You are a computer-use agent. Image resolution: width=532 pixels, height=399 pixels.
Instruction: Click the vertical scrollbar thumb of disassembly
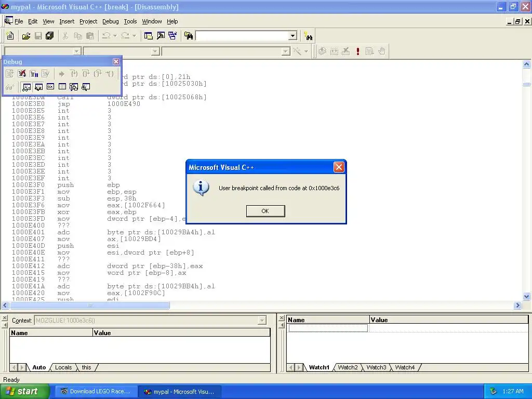tap(526, 84)
